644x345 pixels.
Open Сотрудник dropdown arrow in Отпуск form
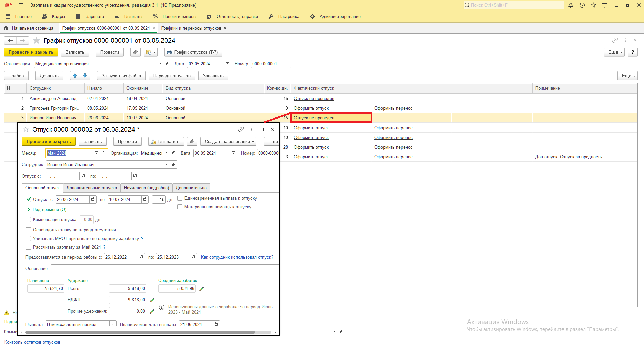tap(166, 164)
